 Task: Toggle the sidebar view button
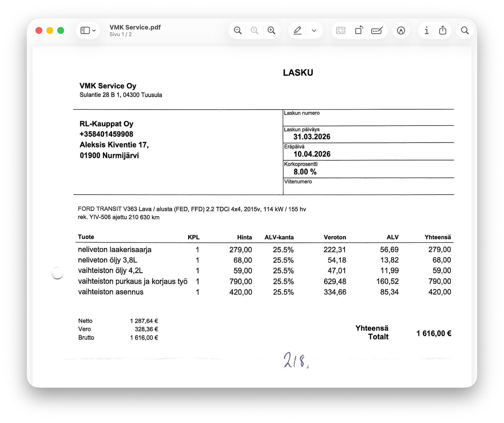tap(85, 31)
